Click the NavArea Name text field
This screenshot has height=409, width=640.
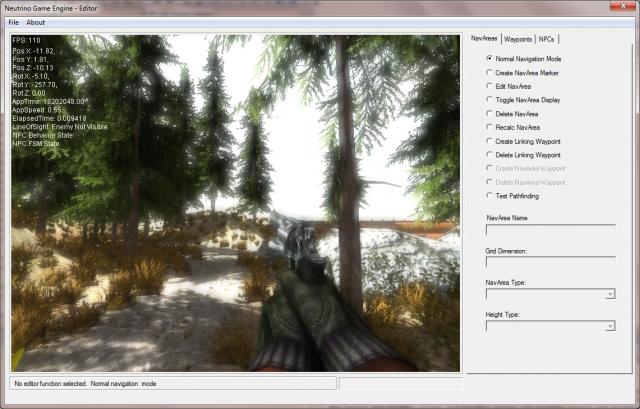pyautogui.click(x=550, y=230)
